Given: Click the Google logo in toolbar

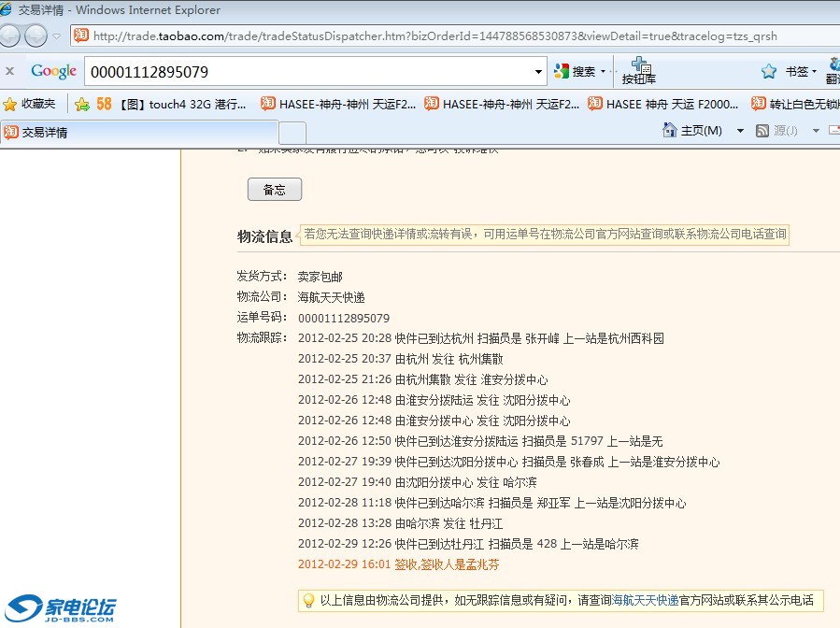Looking at the screenshot, I should (x=53, y=71).
